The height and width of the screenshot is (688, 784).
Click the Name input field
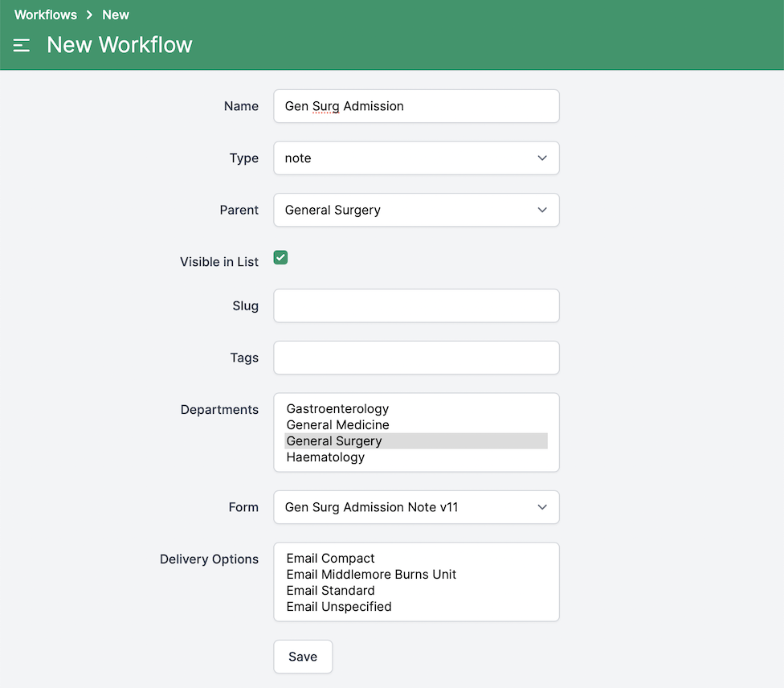(x=416, y=106)
